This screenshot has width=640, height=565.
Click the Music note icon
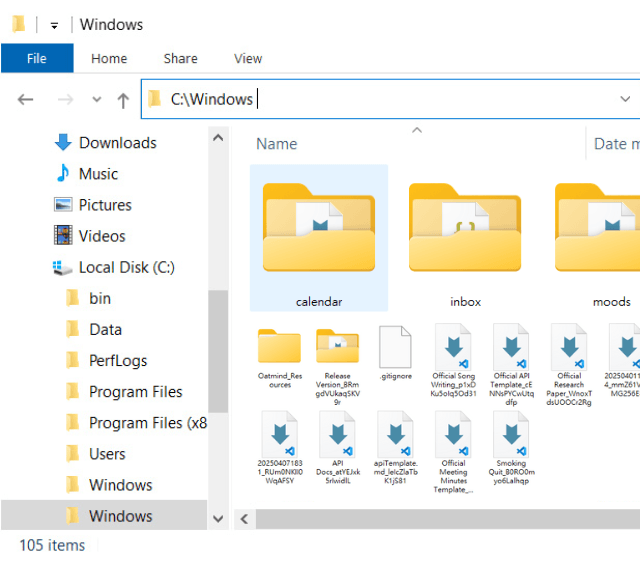click(x=63, y=173)
